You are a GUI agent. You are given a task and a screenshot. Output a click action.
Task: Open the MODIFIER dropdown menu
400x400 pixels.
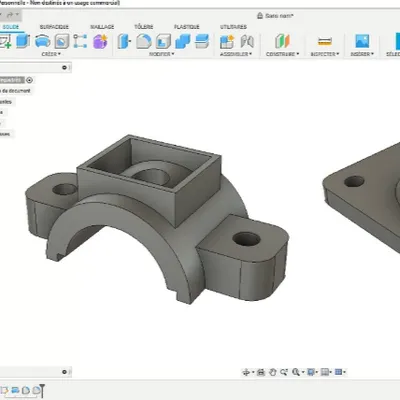(x=162, y=54)
